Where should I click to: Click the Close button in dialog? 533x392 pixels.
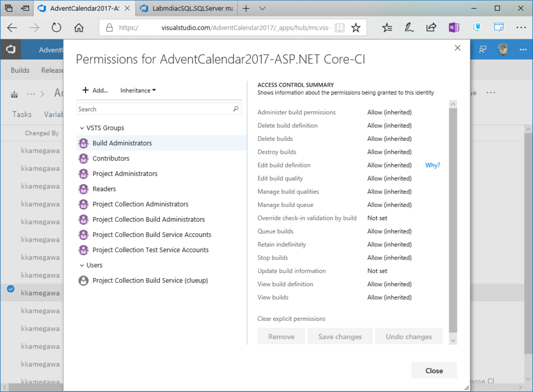point(434,371)
